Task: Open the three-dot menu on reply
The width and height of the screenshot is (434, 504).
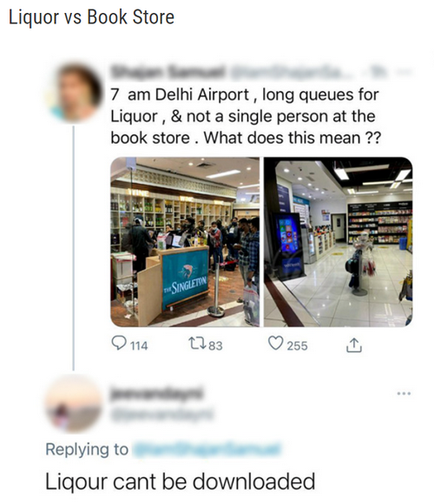Action: click(x=404, y=393)
